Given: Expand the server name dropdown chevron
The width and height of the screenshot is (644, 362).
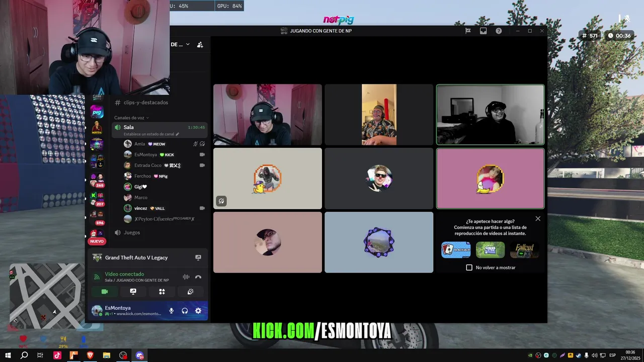Looking at the screenshot, I should pyautogui.click(x=188, y=44).
